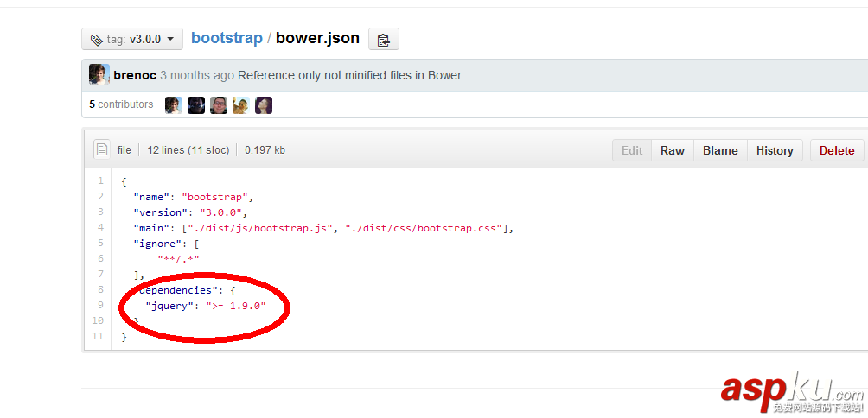
Task: Open the second contributor avatar
Action: (x=195, y=105)
